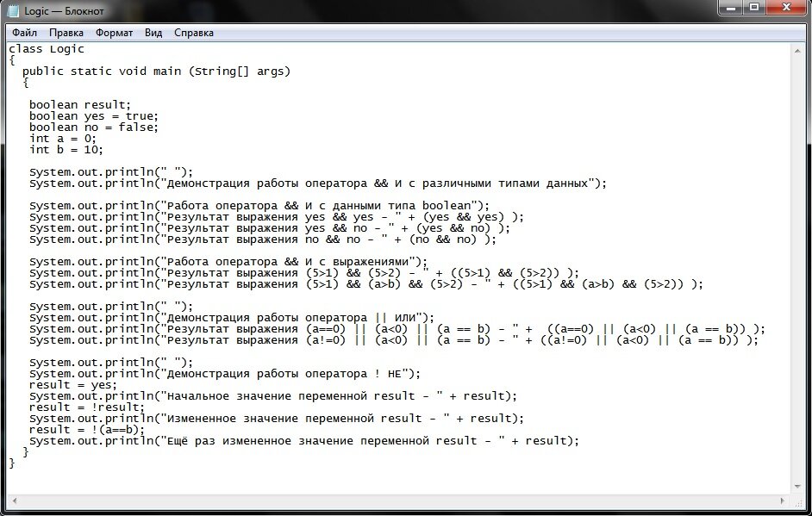Viewport: 812px width, 516px height.
Task: Click the 'public static void main' line
Action: click(x=156, y=71)
